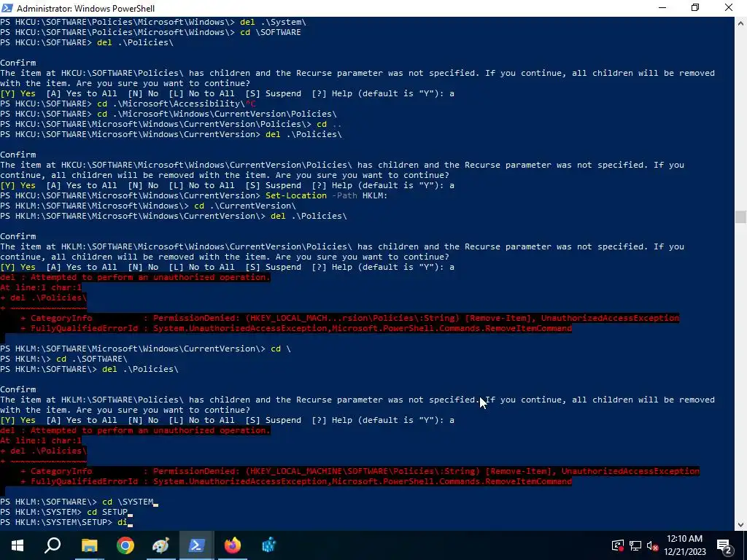Minimize the PowerShell window
The height and width of the screenshot is (560, 747).
[x=662, y=8]
